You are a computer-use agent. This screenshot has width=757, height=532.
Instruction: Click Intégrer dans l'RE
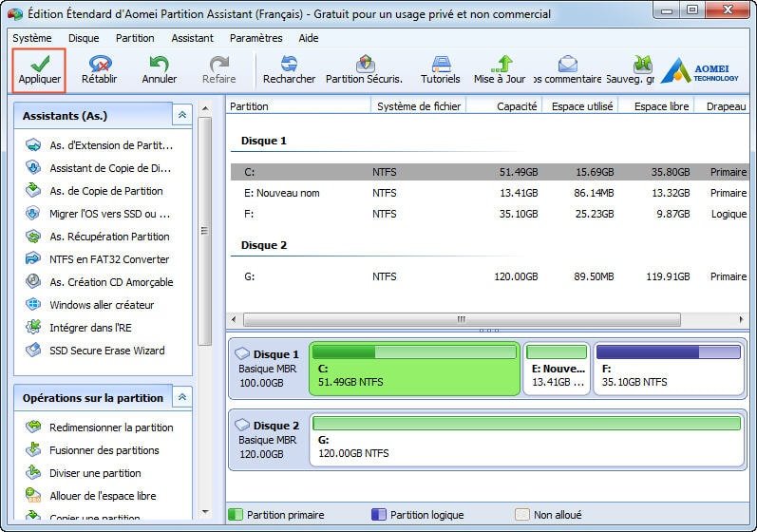pyautogui.click(x=79, y=328)
